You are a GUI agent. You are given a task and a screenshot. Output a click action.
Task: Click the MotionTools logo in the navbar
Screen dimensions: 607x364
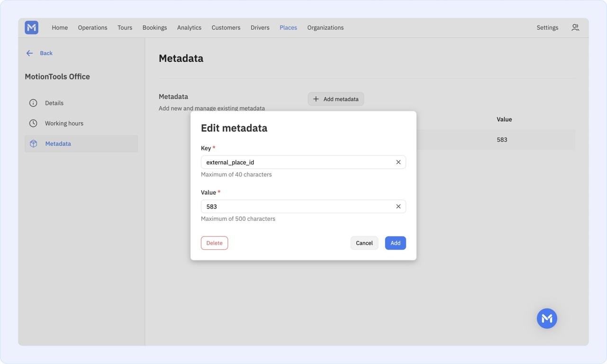coord(32,27)
